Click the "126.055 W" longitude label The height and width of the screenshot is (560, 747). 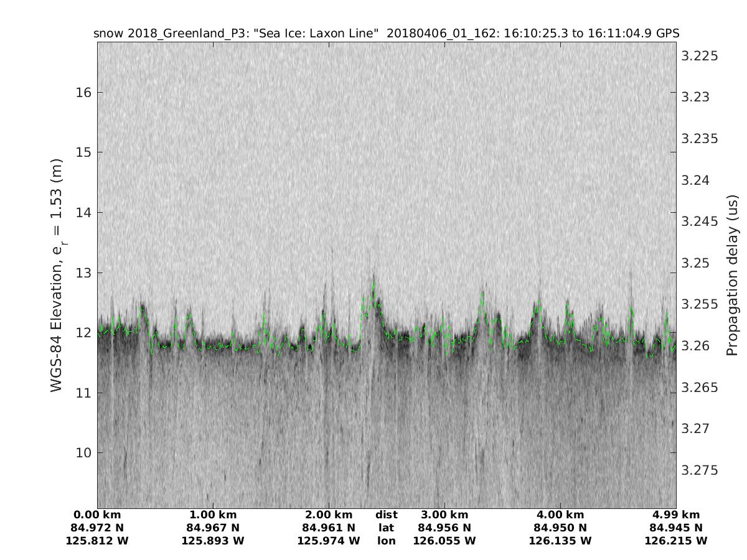[x=444, y=541]
